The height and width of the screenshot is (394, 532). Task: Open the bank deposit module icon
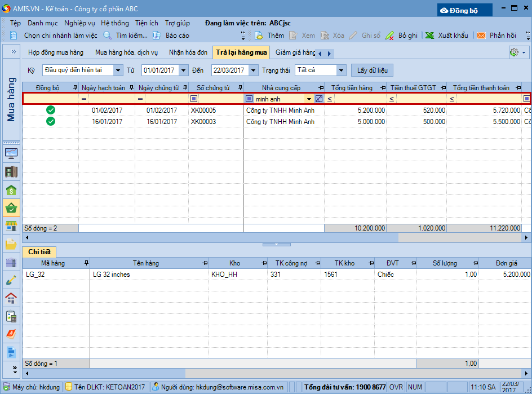pyautogui.click(x=11, y=190)
